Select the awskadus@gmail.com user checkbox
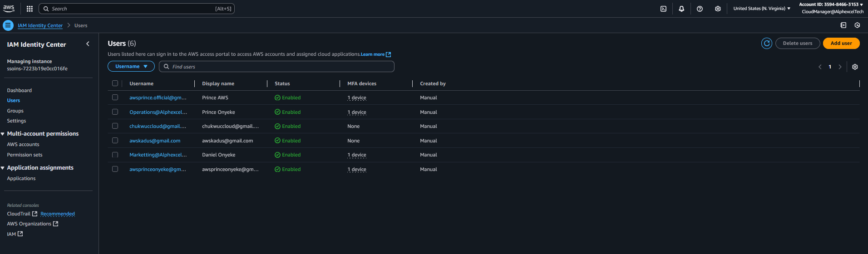868x254 pixels. point(115,141)
